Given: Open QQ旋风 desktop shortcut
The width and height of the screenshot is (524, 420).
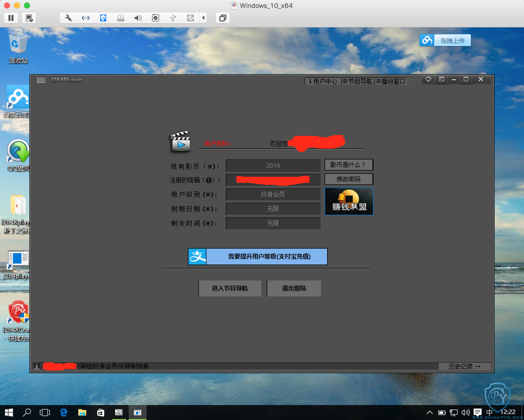Looking at the screenshot, I should point(18,155).
